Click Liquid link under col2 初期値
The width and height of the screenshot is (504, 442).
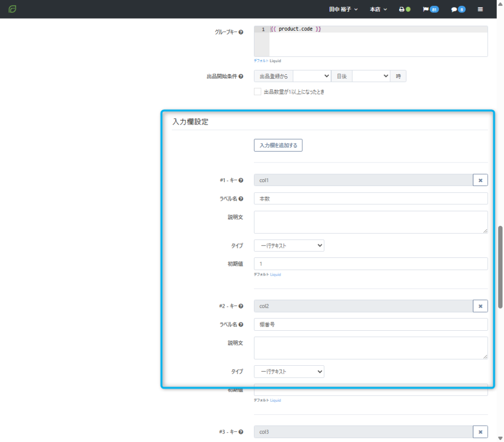coord(276,400)
